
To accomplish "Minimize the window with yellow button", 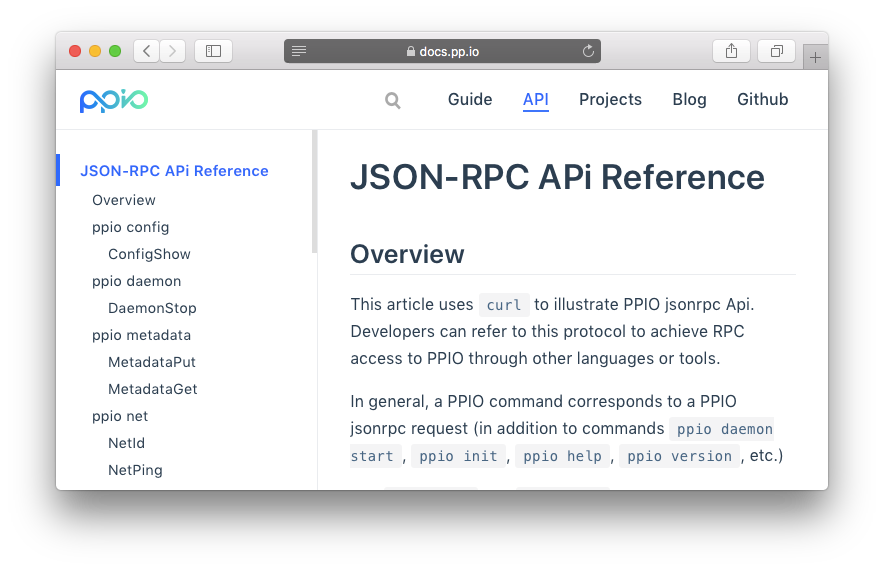I will (x=95, y=51).
